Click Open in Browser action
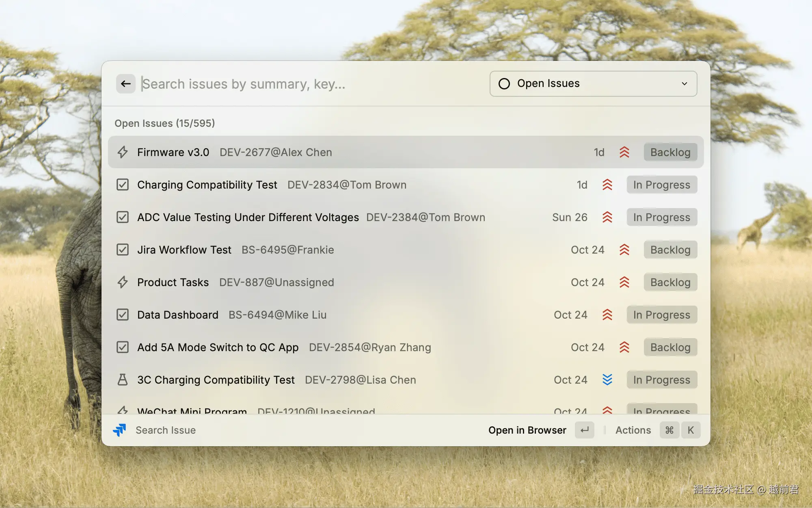Viewport: 812px width, 508px height. tap(527, 430)
